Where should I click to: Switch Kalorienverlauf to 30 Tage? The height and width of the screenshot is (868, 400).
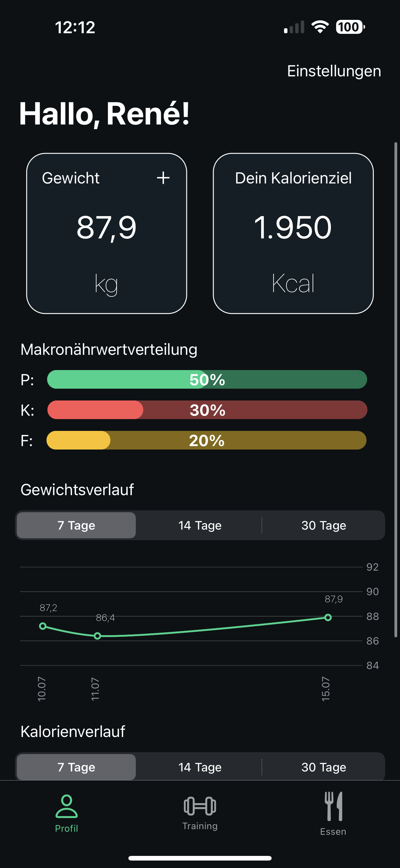324,767
